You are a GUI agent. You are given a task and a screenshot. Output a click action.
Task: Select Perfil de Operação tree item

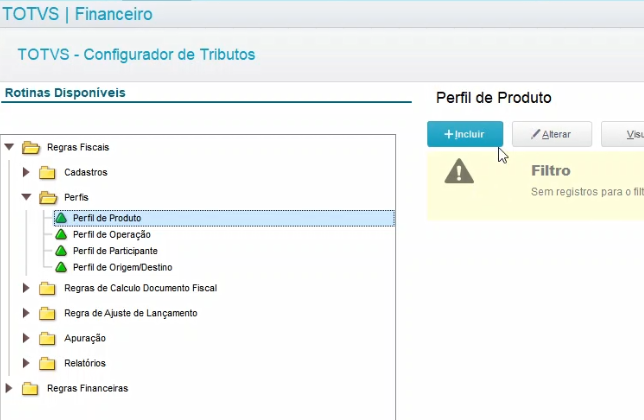point(112,234)
